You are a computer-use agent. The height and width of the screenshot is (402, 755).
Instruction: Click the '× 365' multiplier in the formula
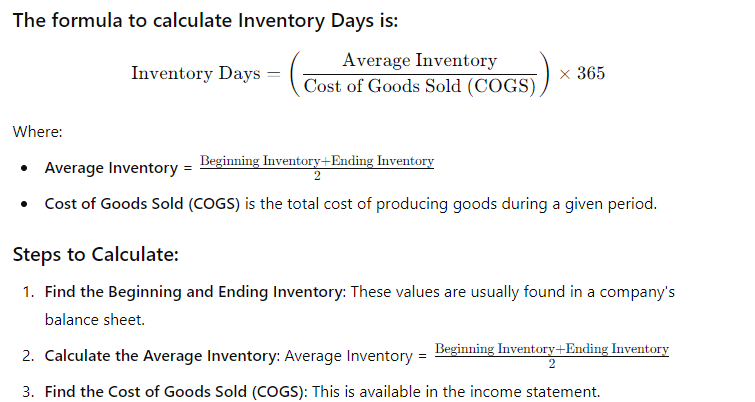click(582, 73)
